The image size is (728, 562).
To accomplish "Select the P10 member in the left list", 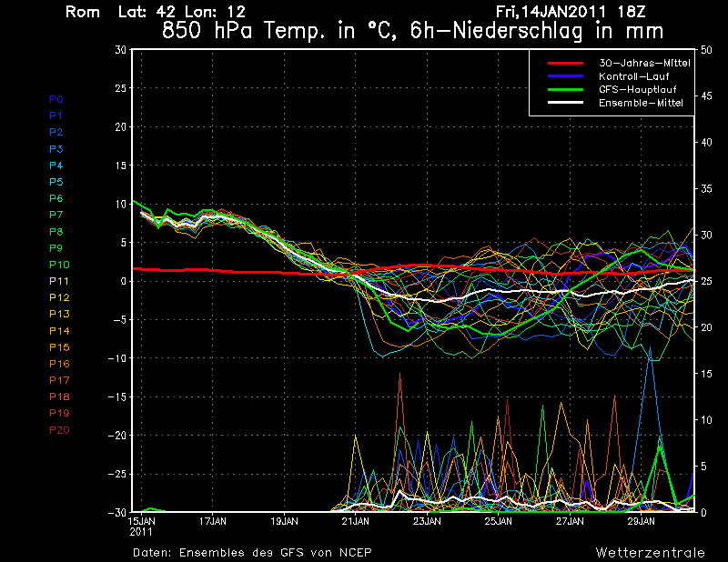I will pos(57,265).
